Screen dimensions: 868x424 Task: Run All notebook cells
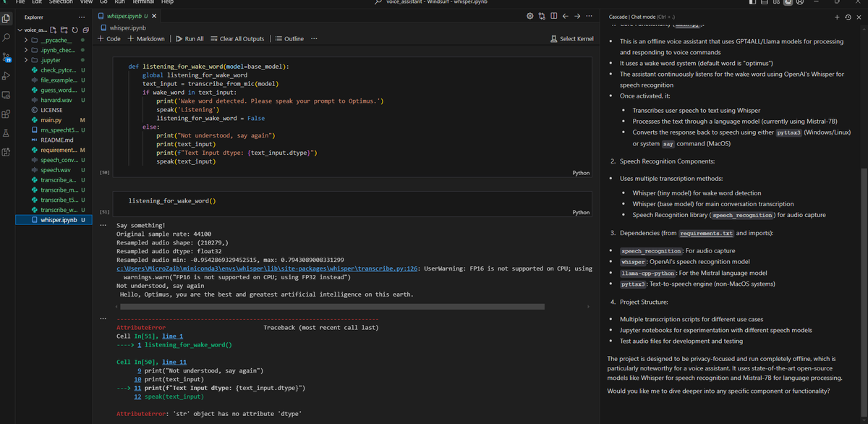[x=190, y=38]
